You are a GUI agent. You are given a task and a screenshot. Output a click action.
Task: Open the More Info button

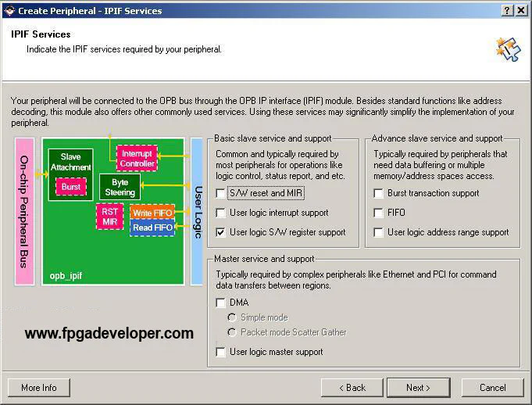[x=39, y=388]
